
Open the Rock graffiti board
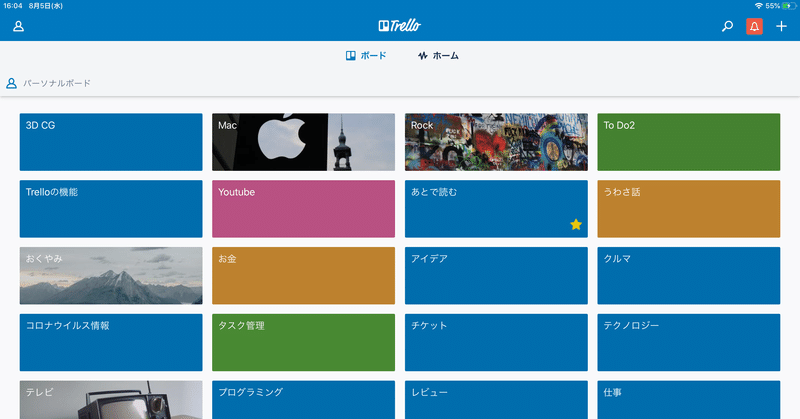[x=496, y=142]
